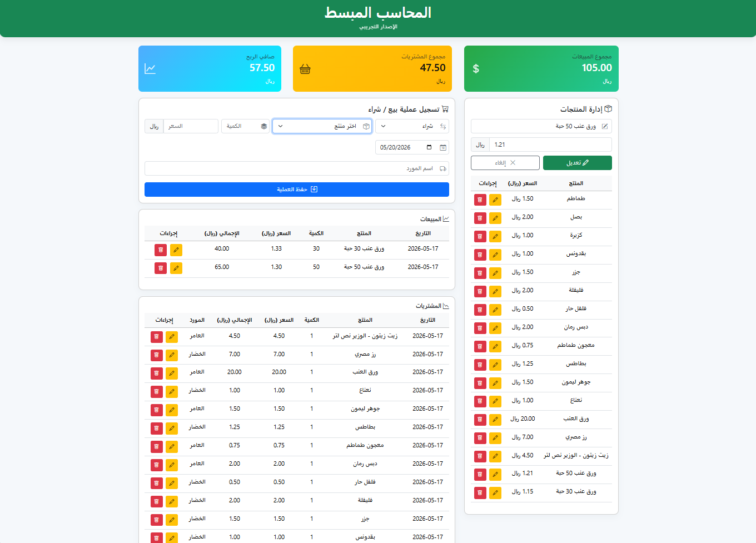
Task: Edit the طماطم product row
Action: (x=495, y=200)
